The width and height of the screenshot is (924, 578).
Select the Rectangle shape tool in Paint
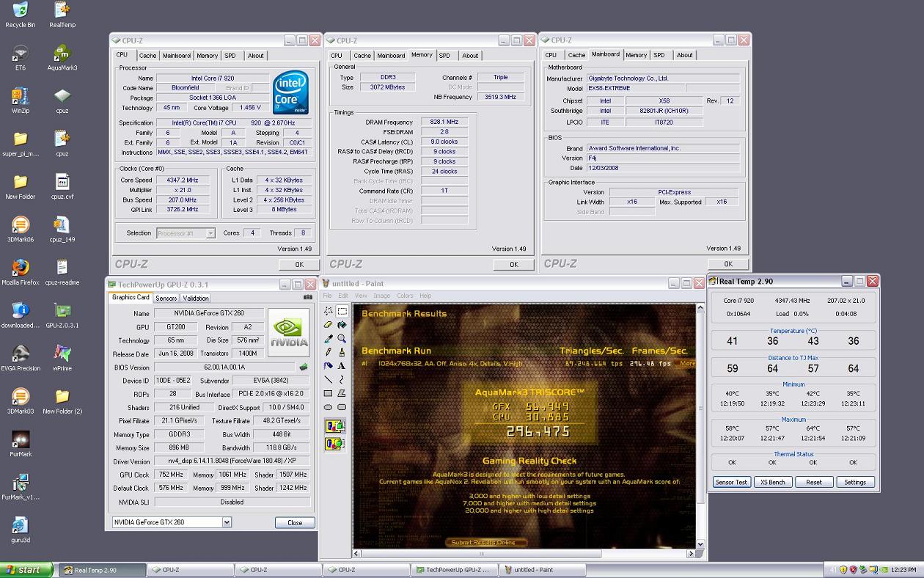[x=328, y=393]
